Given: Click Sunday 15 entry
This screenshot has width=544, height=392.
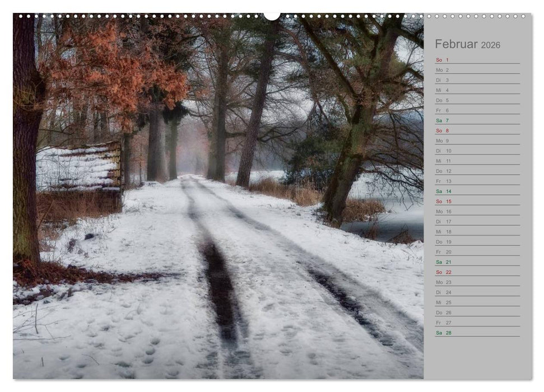Looking at the screenshot, I should point(443,201).
